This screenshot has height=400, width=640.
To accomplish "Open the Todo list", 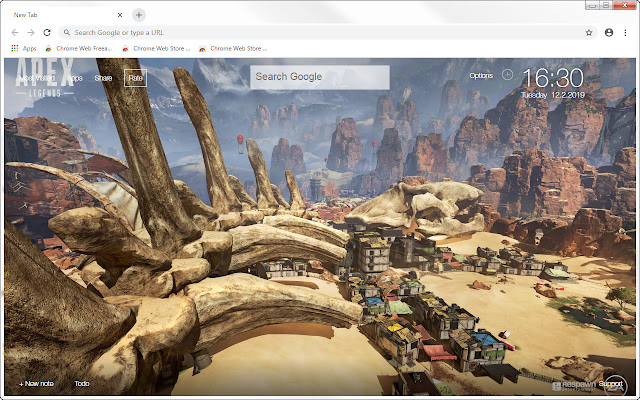I will (x=82, y=384).
